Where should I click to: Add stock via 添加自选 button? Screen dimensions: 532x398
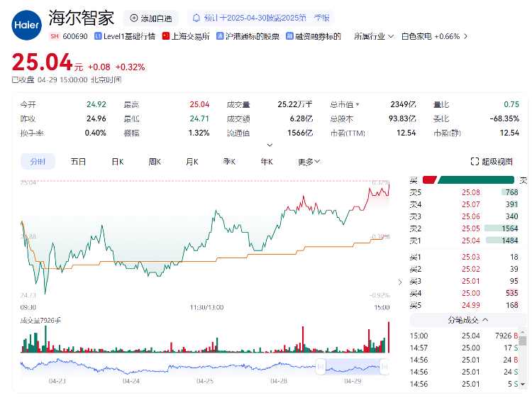pos(151,18)
